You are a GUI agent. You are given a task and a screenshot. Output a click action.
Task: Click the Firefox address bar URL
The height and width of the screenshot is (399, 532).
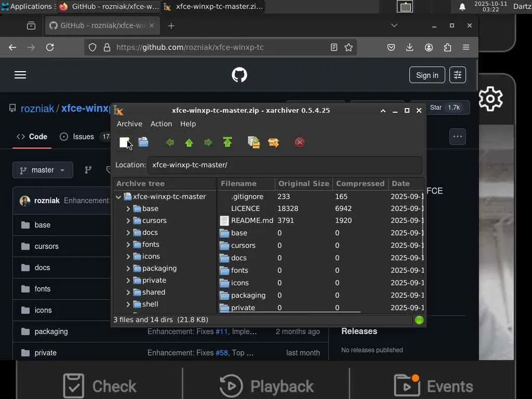tap(190, 47)
